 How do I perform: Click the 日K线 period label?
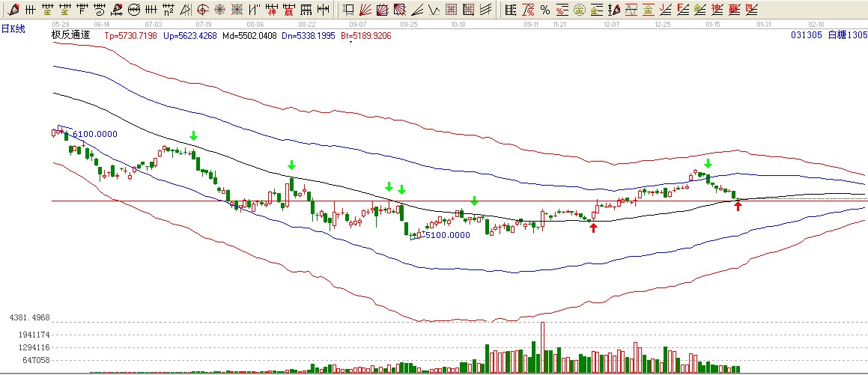[13, 28]
